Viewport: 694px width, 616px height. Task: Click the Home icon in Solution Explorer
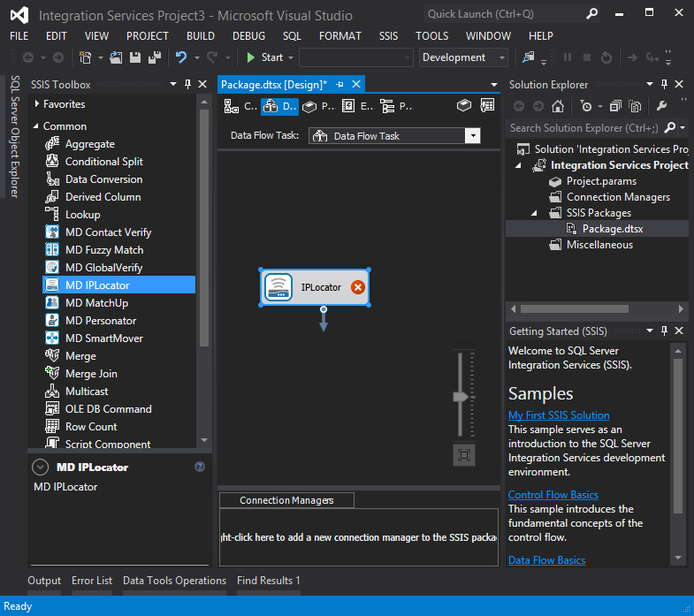(558, 106)
